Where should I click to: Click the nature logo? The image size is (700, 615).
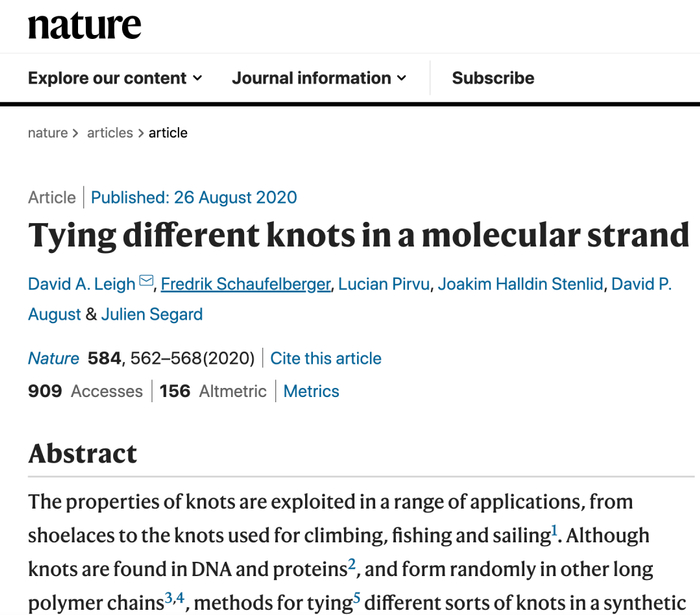(x=84, y=25)
